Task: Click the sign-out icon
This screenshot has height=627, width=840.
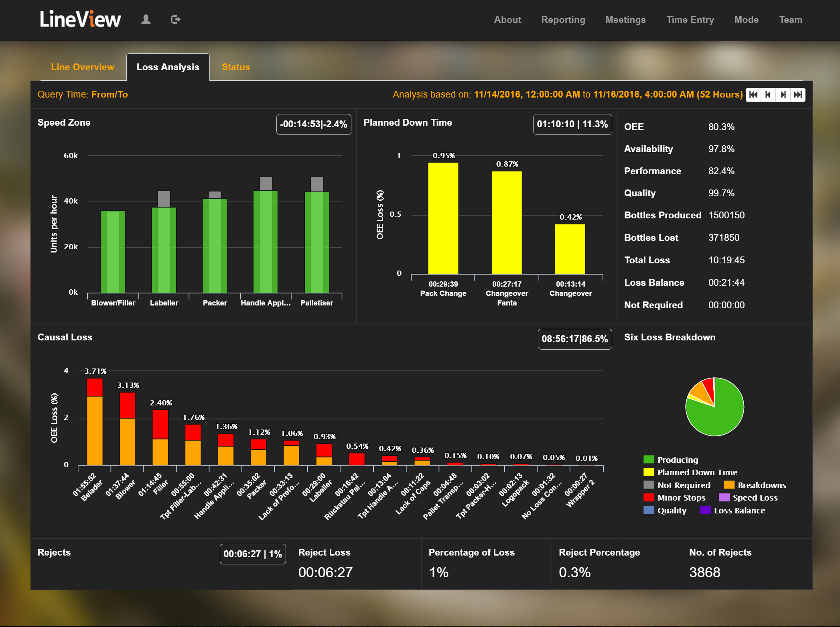Action: pyautogui.click(x=175, y=19)
